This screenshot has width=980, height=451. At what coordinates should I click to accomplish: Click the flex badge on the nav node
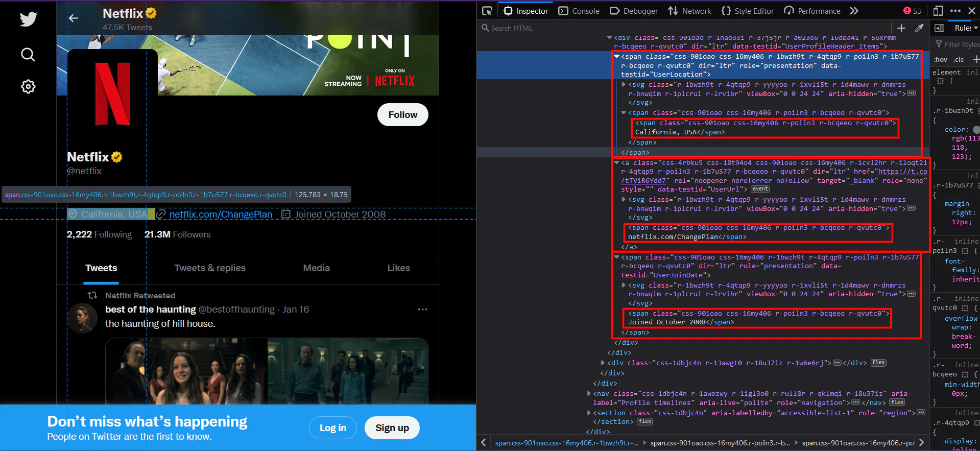(x=897, y=403)
